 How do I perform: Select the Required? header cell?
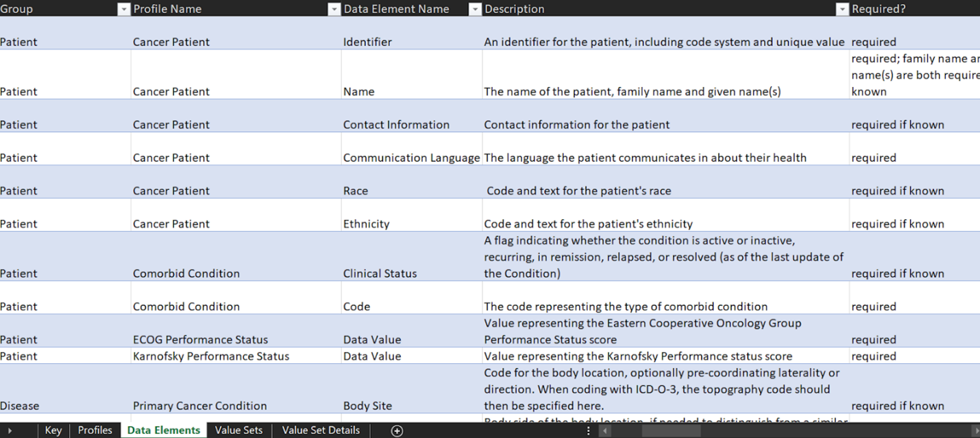click(x=915, y=9)
